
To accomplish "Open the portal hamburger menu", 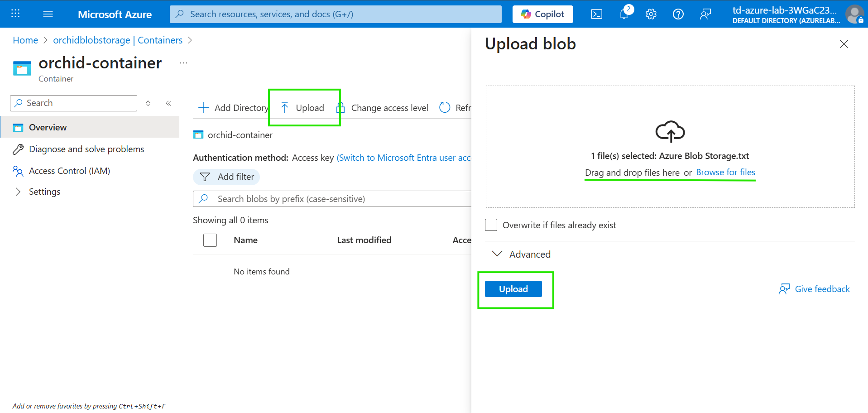I will [x=48, y=14].
